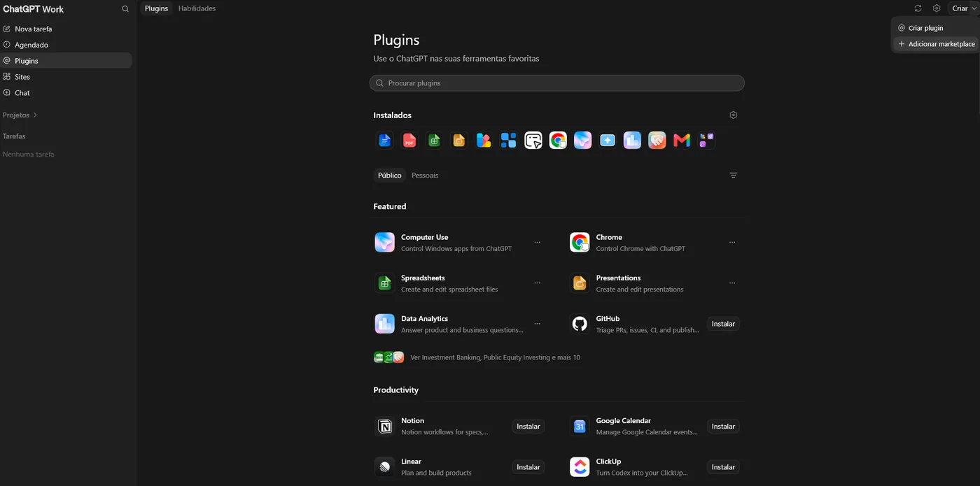
Task: Open Chat in sidebar
Action: (66, 93)
